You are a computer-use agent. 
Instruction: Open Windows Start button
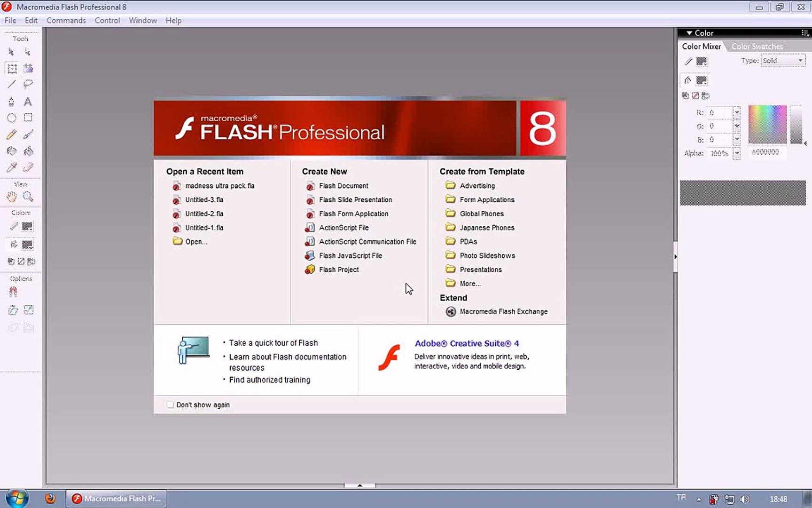[x=17, y=499]
